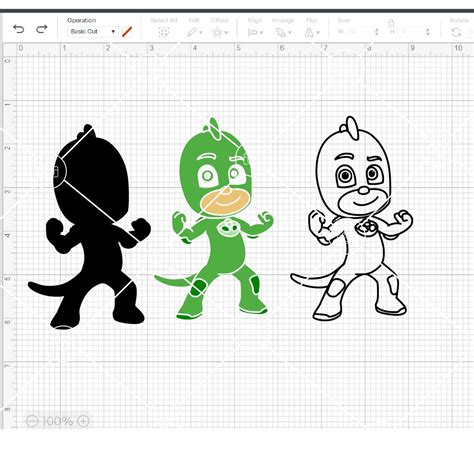Image resolution: width=474 pixels, height=474 pixels.
Task: Click the Offset tool icon
Action: point(217,32)
